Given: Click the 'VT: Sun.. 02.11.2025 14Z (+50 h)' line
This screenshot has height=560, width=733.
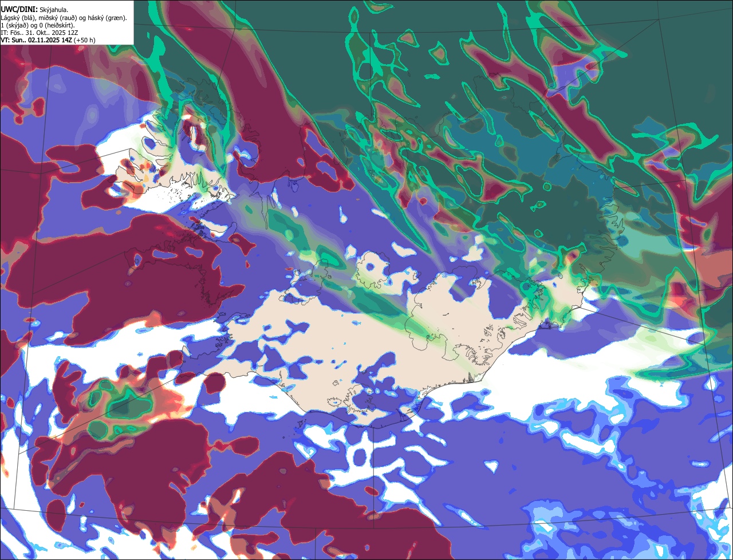Looking at the screenshot, I should (48, 40).
